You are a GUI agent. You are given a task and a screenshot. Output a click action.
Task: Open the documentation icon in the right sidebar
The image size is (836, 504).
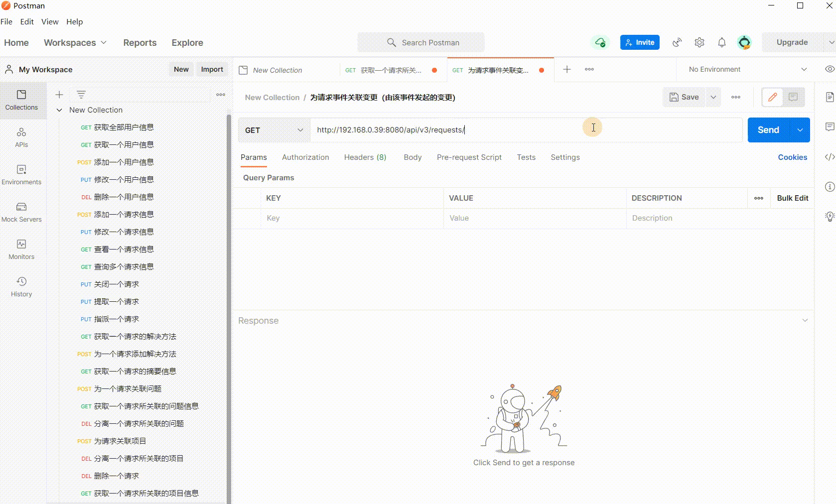[830, 97]
